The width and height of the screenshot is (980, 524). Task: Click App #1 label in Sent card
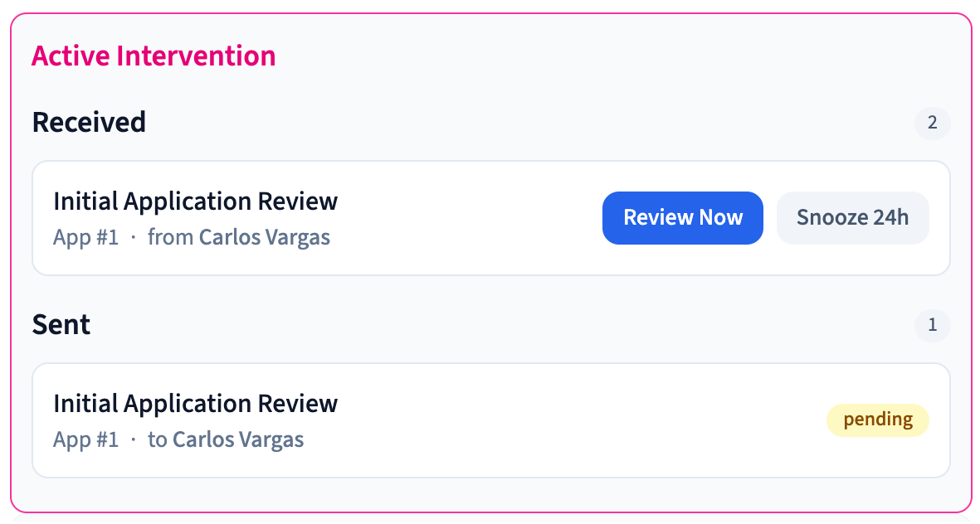click(x=85, y=439)
